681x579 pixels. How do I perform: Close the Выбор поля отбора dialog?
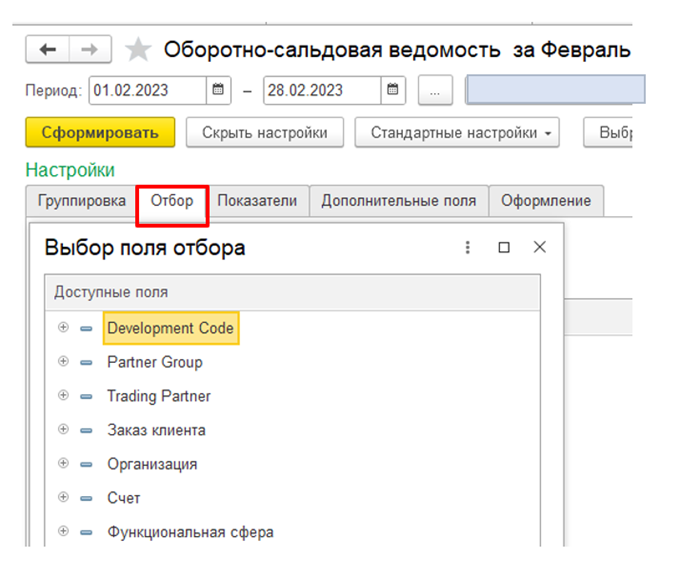(x=540, y=247)
